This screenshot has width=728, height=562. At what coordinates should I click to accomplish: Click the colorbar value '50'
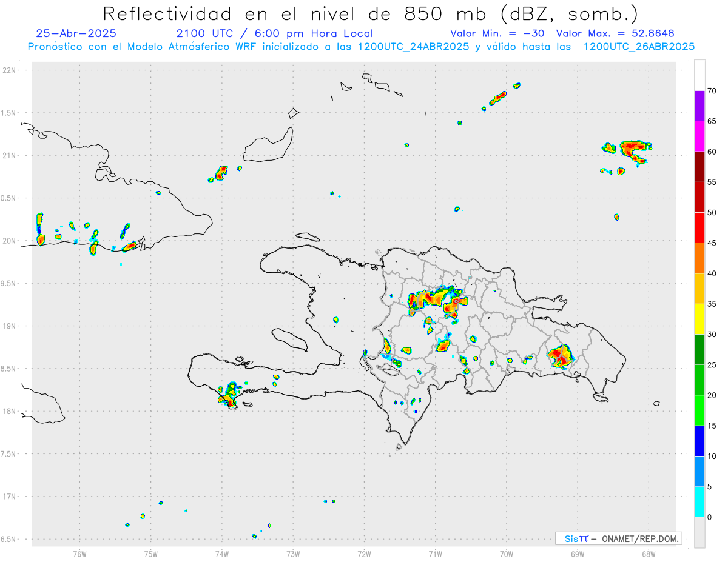712,213
